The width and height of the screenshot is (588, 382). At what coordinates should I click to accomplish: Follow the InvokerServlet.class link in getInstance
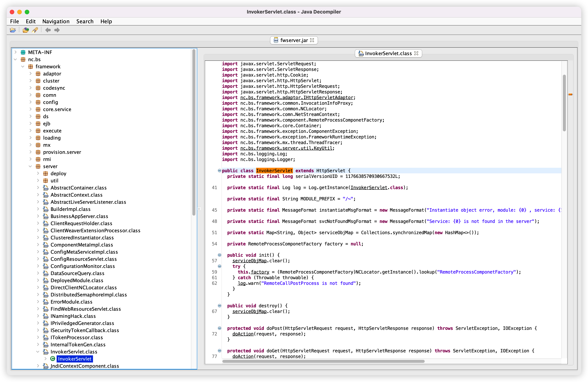pos(369,187)
